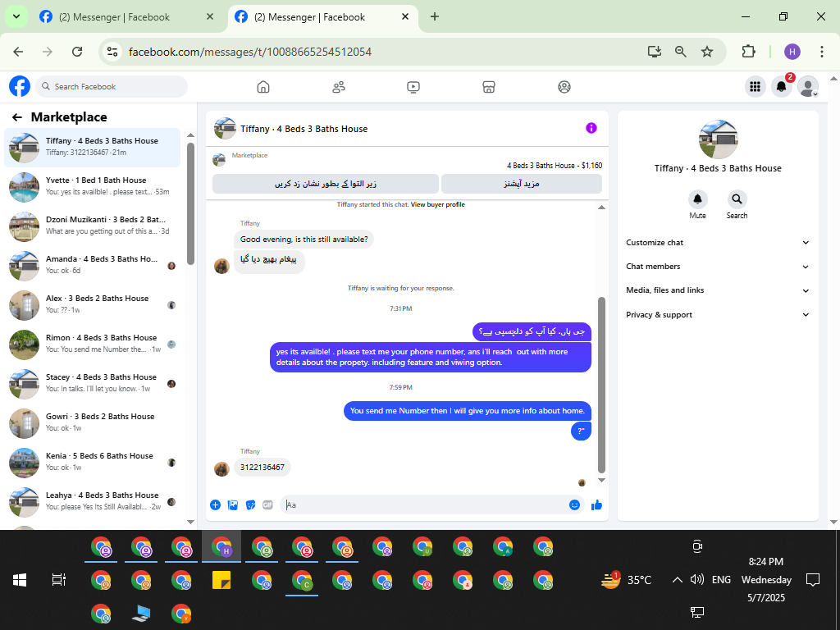The height and width of the screenshot is (630, 840).
Task: Open Kenia 5 Beds 6 Baths House chat
Action: click(92, 463)
